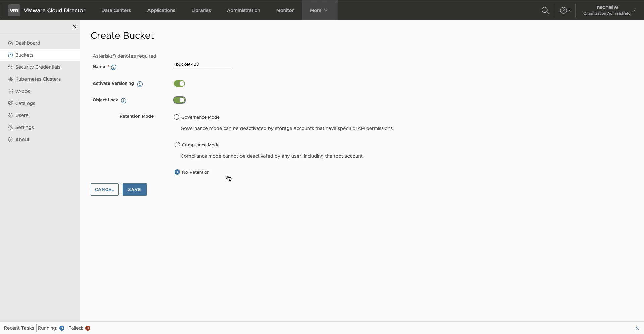Click the Governance mode description text
The width and height of the screenshot is (644, 334).
(287, 128)
